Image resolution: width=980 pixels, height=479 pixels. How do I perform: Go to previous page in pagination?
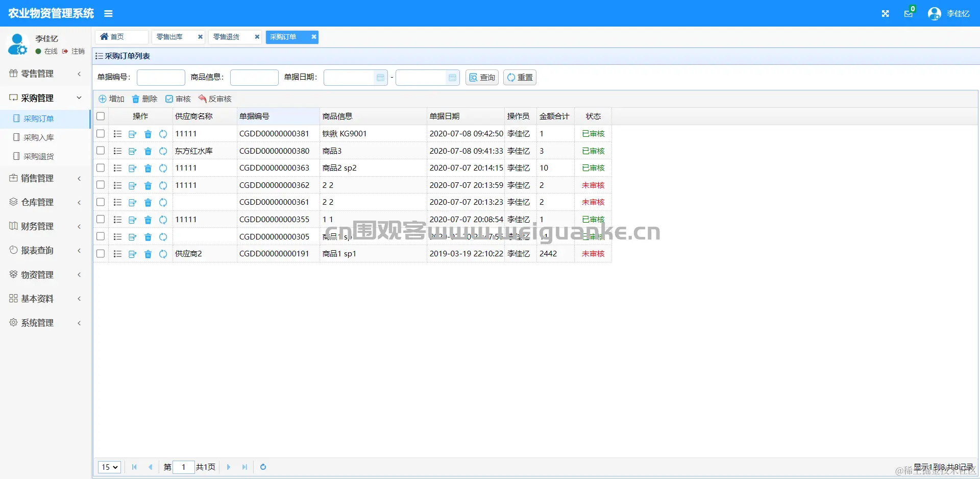click(x=150, y=467)
